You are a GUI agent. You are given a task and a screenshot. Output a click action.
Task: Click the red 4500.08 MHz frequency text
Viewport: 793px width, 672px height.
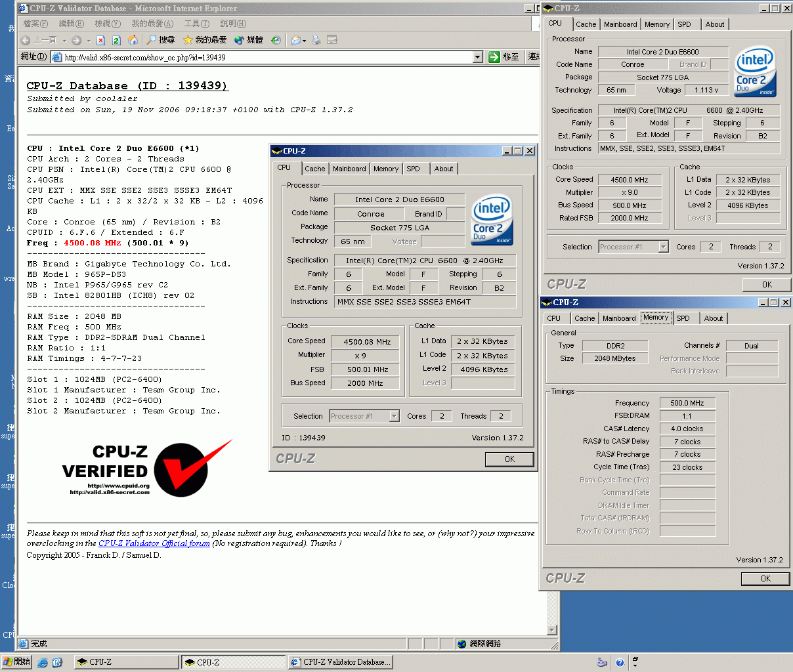92,243
